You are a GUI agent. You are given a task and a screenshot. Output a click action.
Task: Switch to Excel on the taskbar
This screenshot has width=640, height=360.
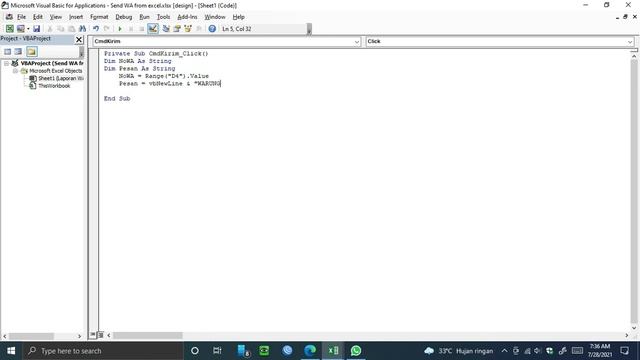click(x=333, y=351)
